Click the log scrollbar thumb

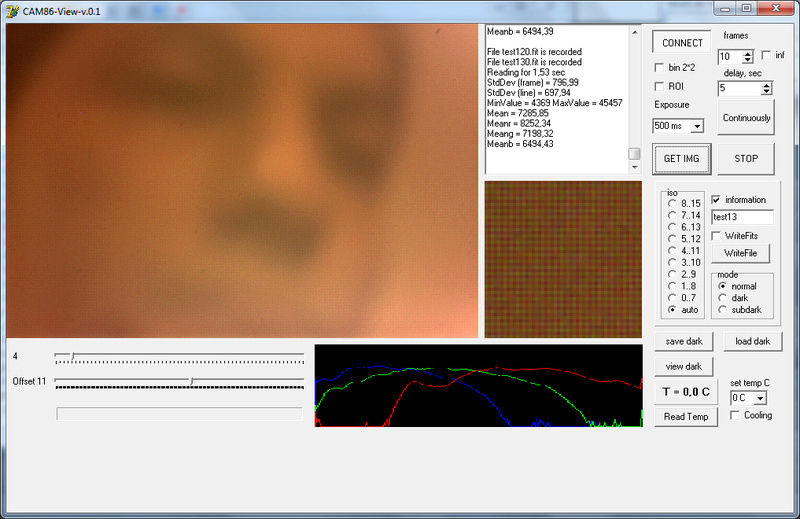(634, 154)
